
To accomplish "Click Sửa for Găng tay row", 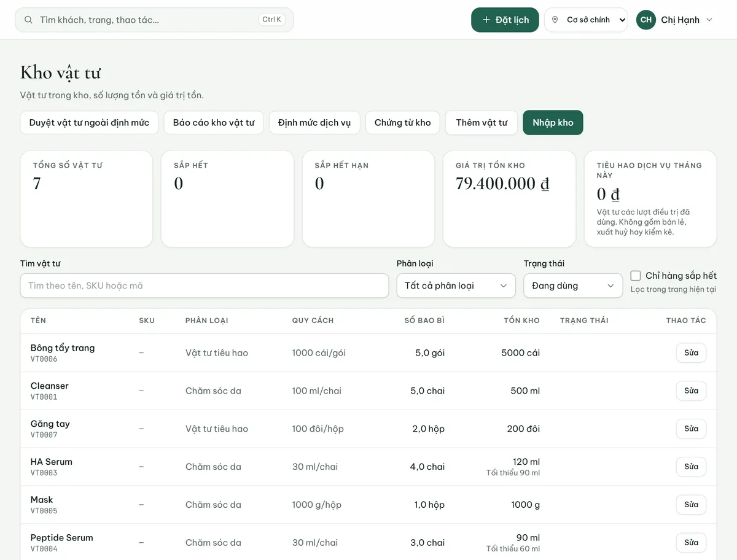I will (x=691, y=429).
